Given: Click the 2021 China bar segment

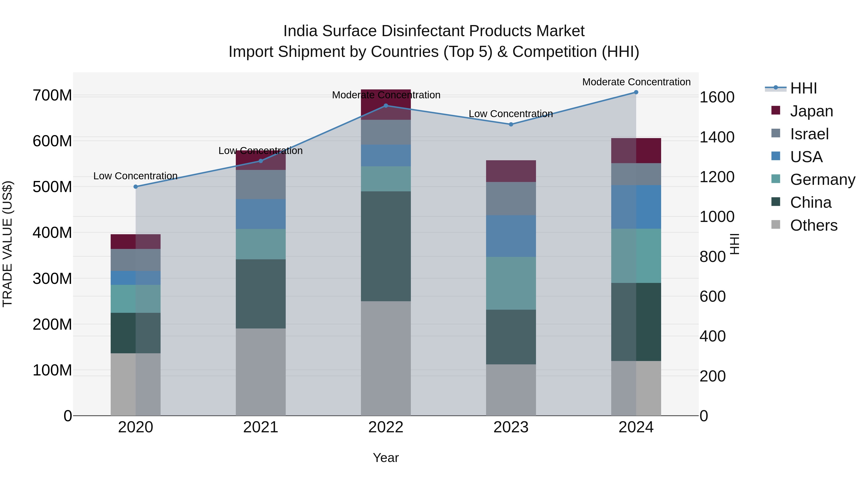Looking at the screenshot, I should tap(261, 294).
